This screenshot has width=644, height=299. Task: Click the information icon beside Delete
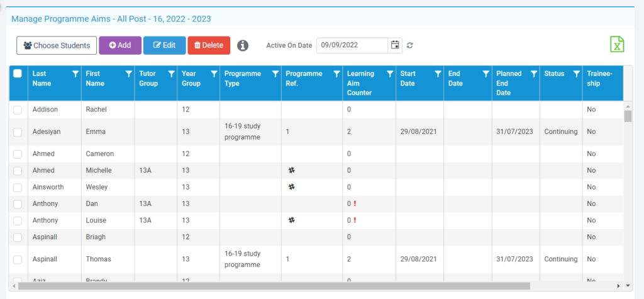tap(243, 45)
